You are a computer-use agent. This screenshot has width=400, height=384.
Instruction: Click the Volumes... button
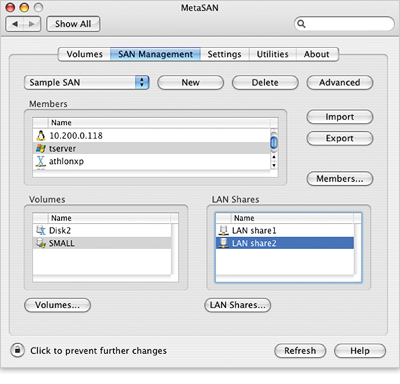coord(57,305)
